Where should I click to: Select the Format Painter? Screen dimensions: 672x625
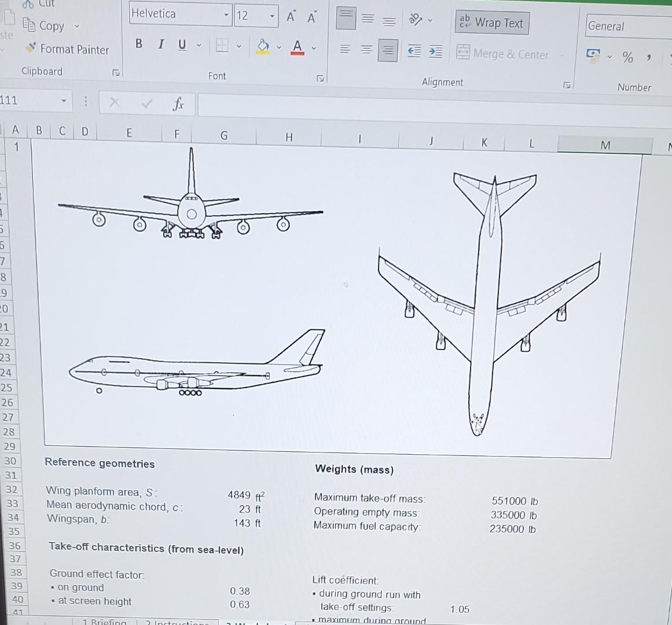click(68, 50)
